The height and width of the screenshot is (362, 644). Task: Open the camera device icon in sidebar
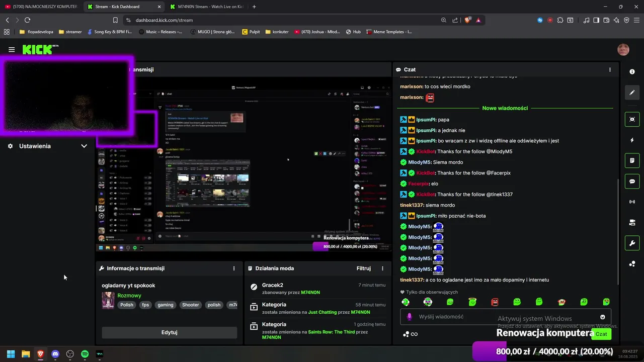[x=632, y=222]
